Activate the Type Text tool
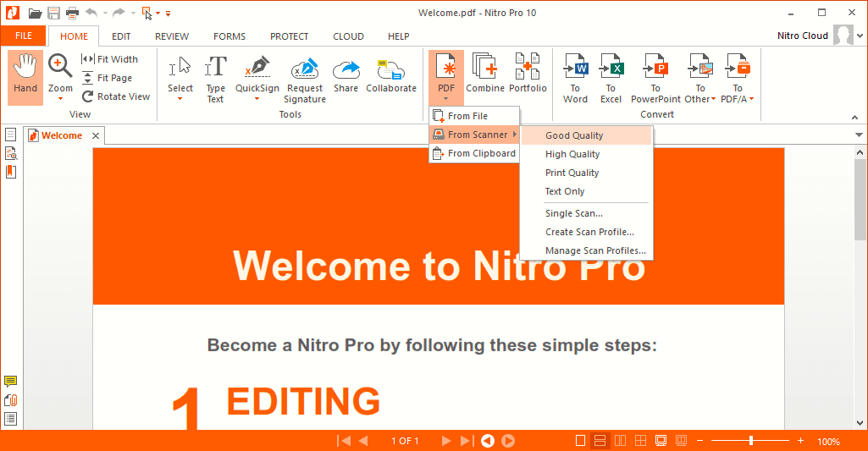868x451 pixels. click(215, 78)
